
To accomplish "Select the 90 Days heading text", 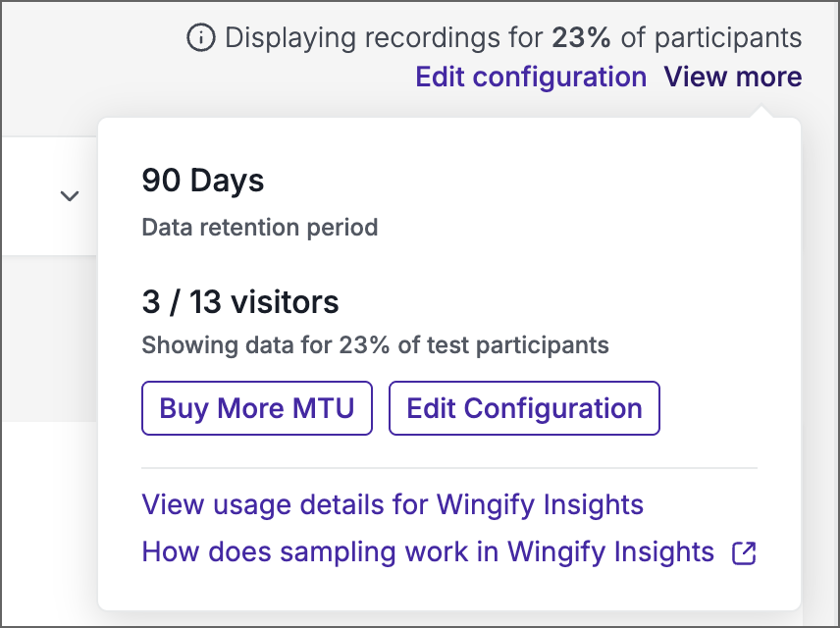I will pyautogui.click(x=203, y=180).
